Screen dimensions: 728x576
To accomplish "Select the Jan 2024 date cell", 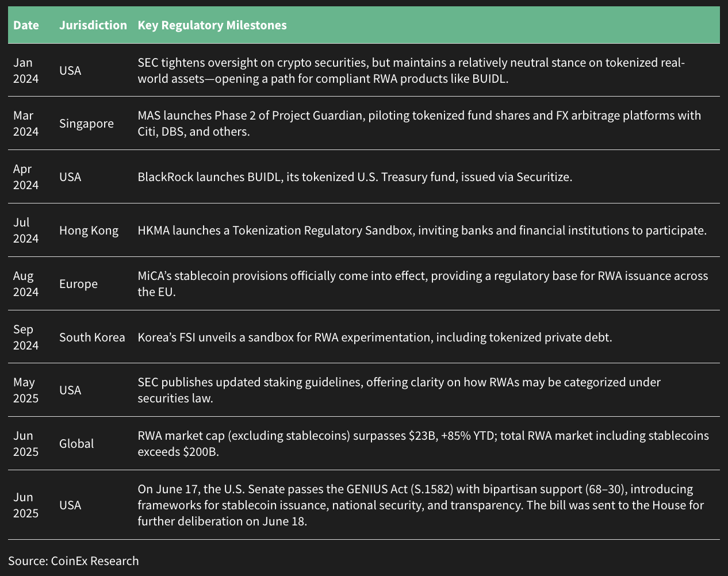I will click(26, 70).
